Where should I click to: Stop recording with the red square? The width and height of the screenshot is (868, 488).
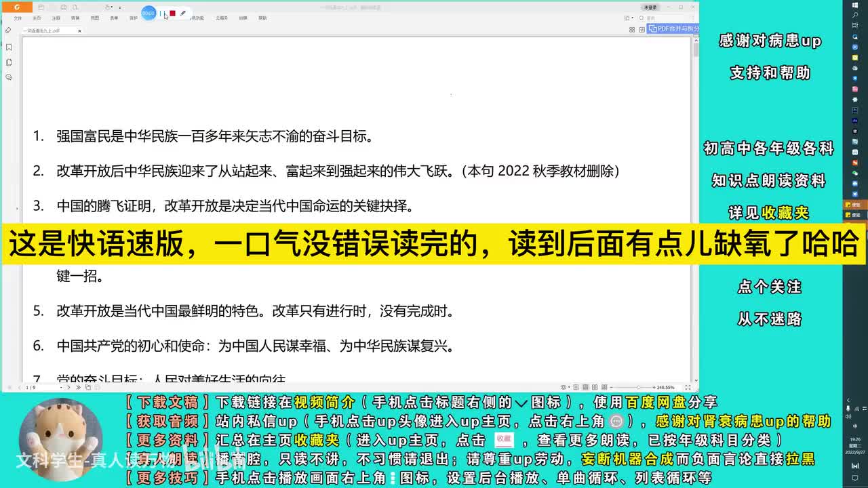(x=173, y=13)
